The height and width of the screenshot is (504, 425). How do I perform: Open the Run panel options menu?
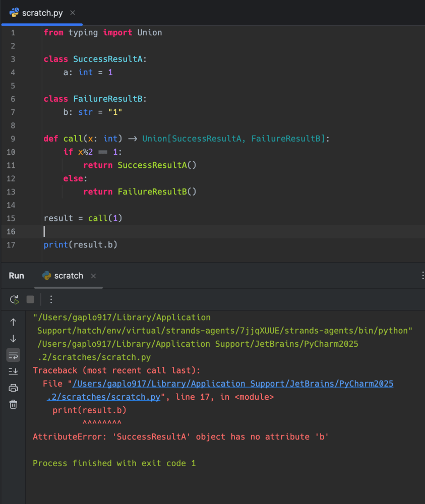pyautogui.click(x=422, y=275)
